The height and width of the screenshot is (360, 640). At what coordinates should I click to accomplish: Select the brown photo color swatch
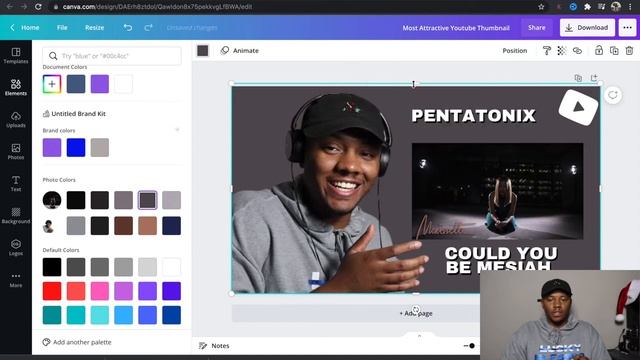coord(123,226)
